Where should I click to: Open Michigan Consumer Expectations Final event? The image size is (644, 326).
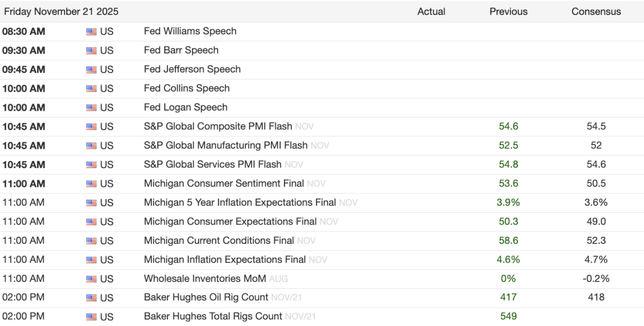point(230,221)
